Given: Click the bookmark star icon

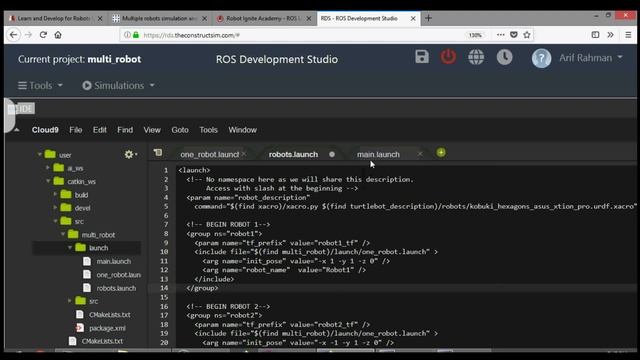Looking at the screenshot, I should [x=527, y=35].
